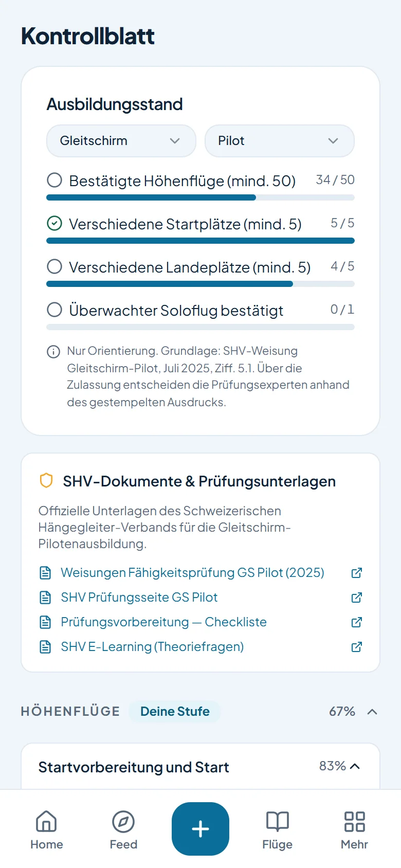401x868 pixels.
Task: Toggle checked circle beside Verschiedene Startplätze
Action: [x=54, y=224]
